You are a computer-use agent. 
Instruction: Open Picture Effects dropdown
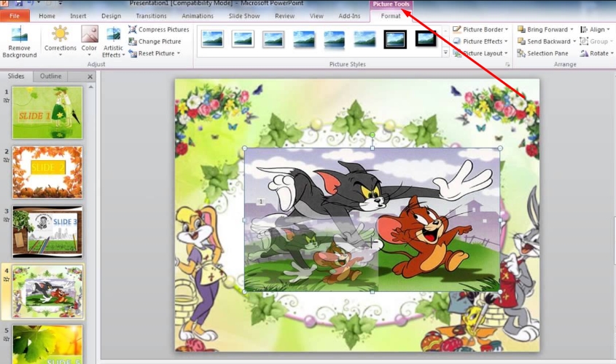[x=480, y=41]
